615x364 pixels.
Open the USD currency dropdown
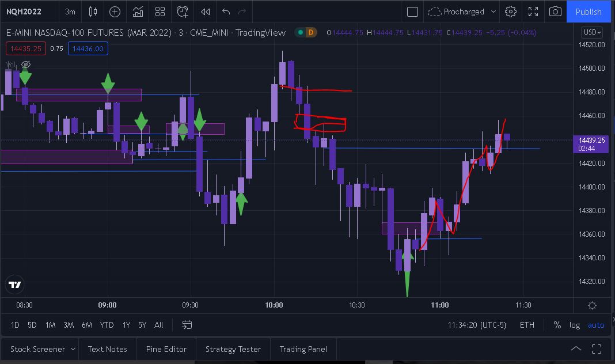[x=592, y=32]
